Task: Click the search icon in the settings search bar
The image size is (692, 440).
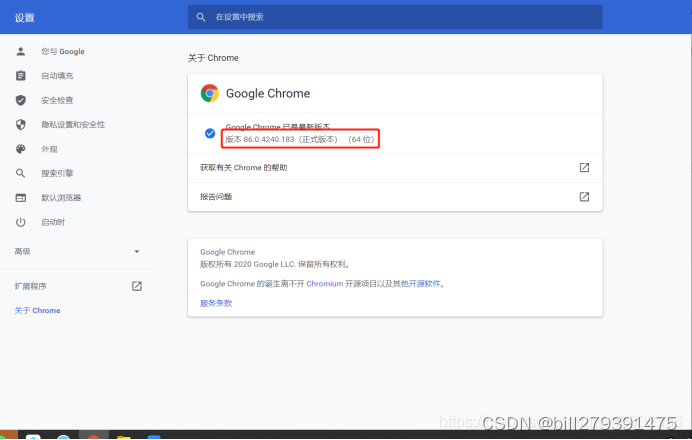Action: click(201, 17)
